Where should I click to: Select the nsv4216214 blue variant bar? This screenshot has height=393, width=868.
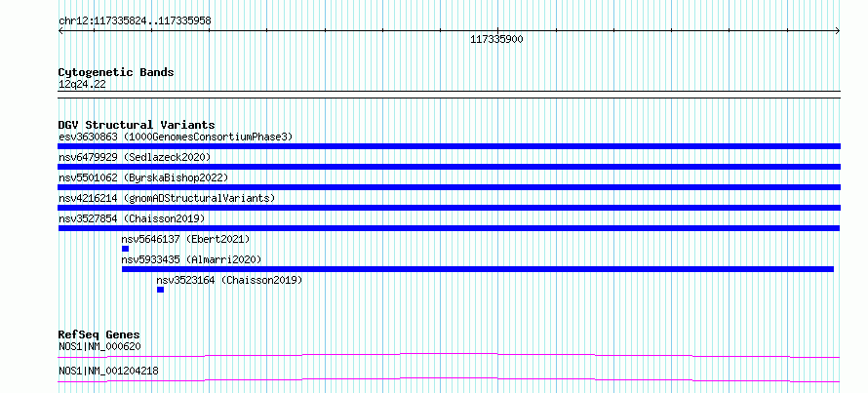(449, 208)
